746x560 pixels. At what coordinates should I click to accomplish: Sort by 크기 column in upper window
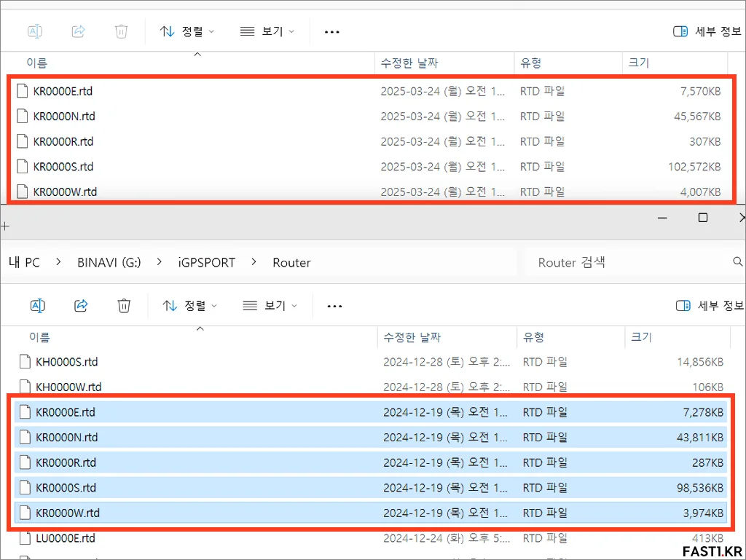(638, 63)
